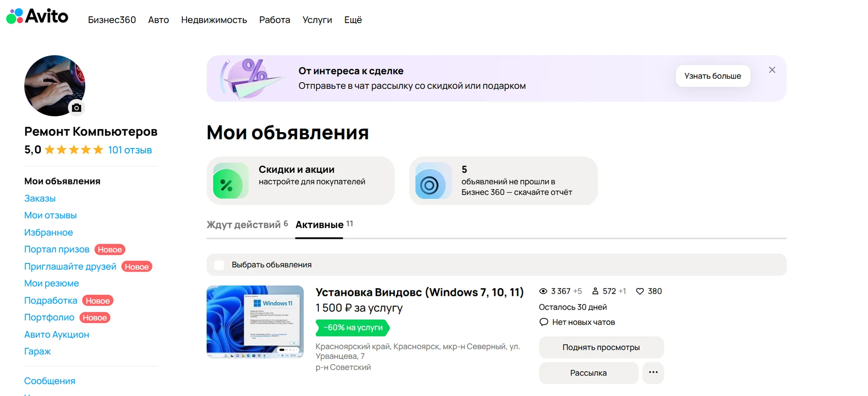The width and height of the screenshot is (868, 396).
Task: Switch to the Ждут действий tab
Action: [x=247, y=224]
